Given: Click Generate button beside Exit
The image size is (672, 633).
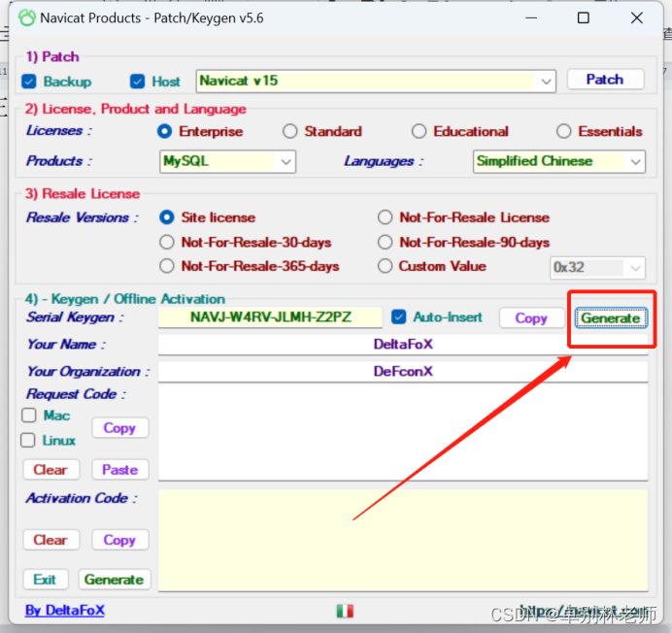Looking at the screenshot, I should coord(115,580).
